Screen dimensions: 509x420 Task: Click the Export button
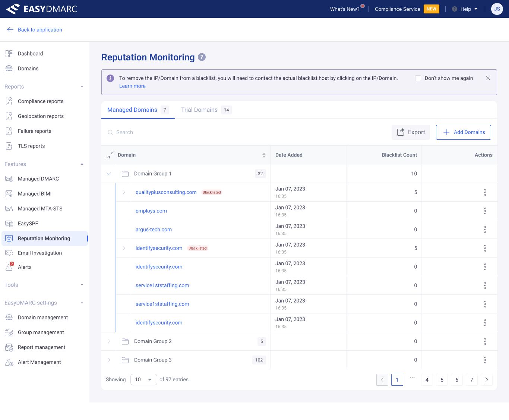pos(411,132)
